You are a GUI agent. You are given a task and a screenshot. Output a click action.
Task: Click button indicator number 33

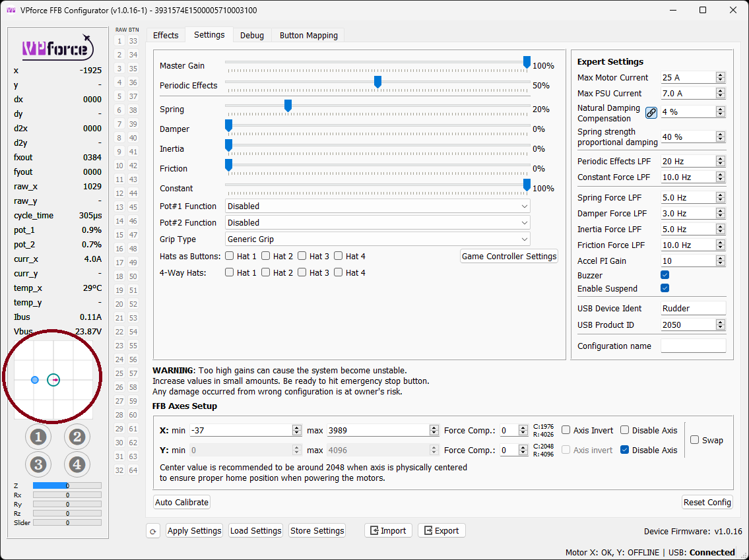click(133, 41)
